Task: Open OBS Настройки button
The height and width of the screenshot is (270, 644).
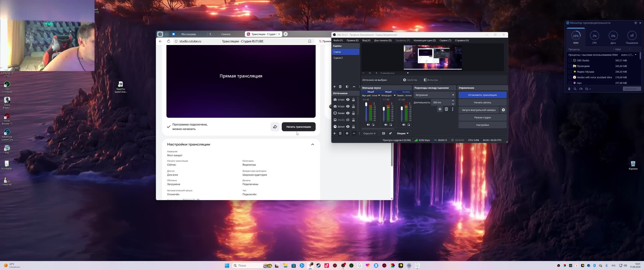Action: pyautogui.click(x=482, y=125)
